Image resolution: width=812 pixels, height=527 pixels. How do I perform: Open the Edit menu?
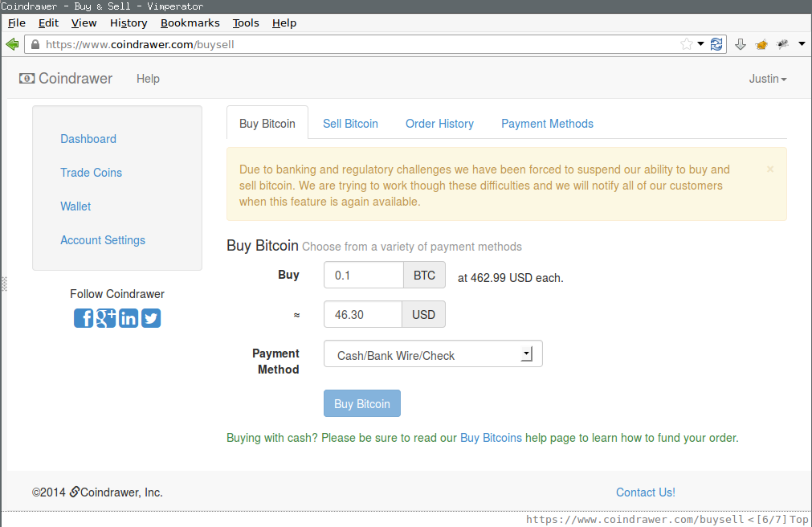tap(48, 23)
